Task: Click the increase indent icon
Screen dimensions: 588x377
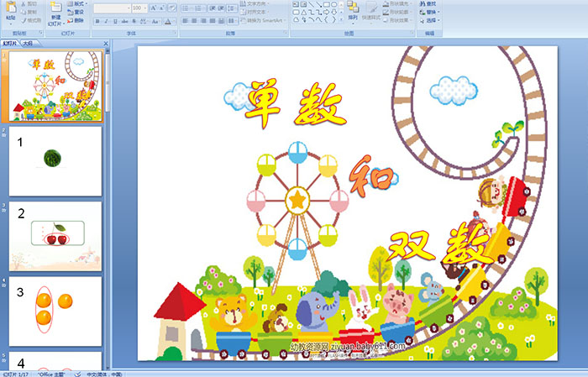Action: pos(221,8)
